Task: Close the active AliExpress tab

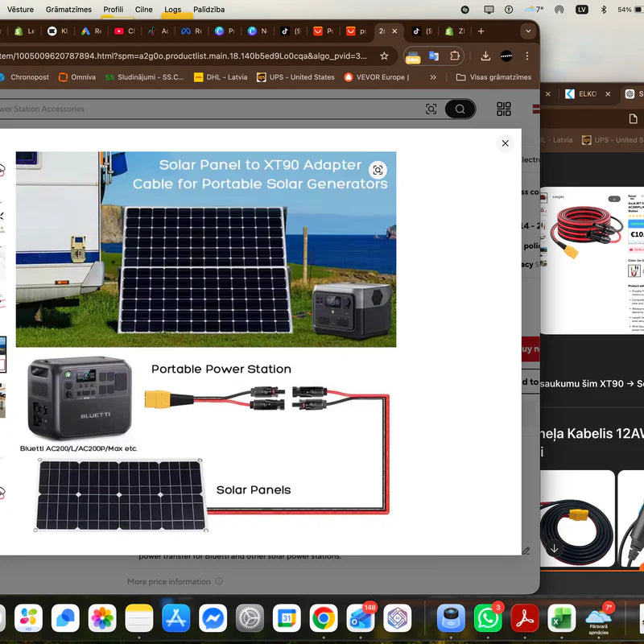Action: coord(394,31)
